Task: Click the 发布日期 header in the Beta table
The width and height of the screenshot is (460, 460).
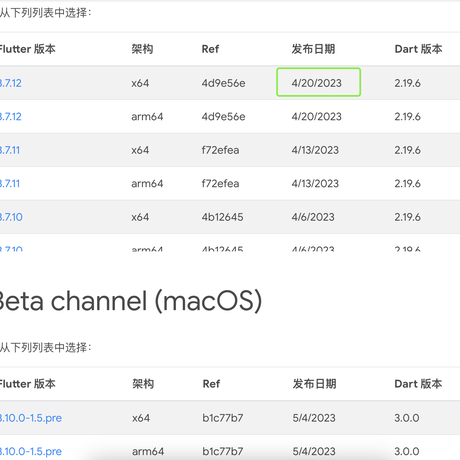Action: coord(314,384)
